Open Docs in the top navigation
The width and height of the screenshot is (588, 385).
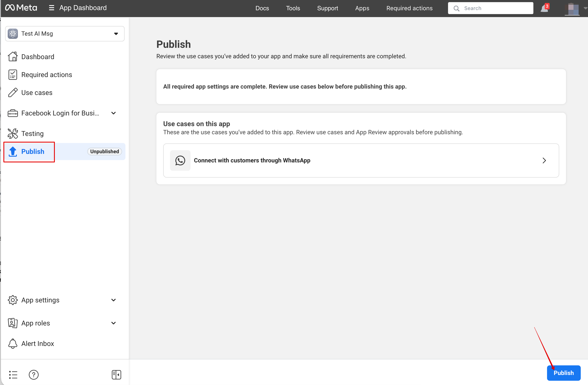[262, 8]
